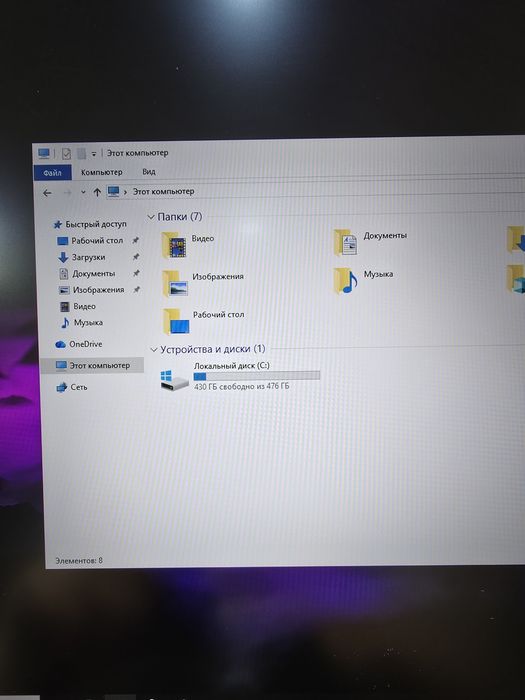Click the Устройства и диски (1) header text
The width and height of the screenshot is (525, 700).
tap(212, 349)
